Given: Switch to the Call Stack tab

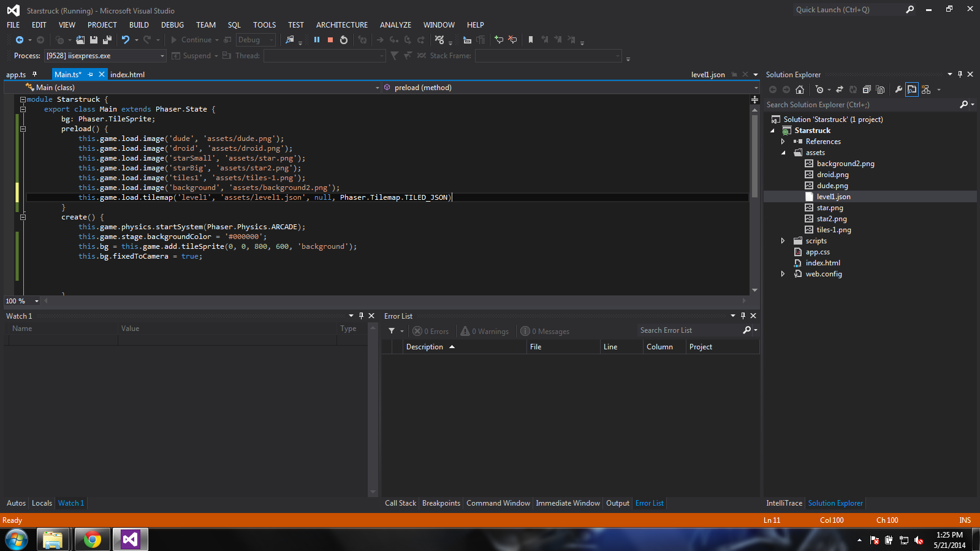Looking at the screenshot, I should [x=400, y=503].
